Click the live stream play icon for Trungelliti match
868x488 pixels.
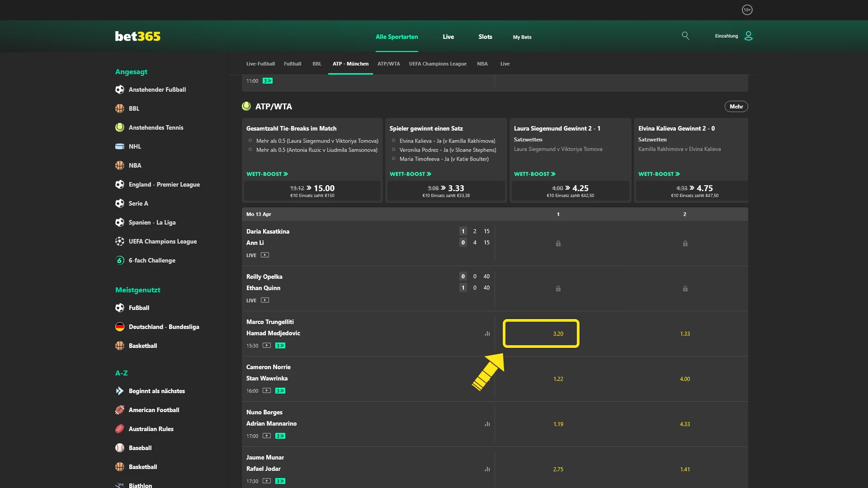coord(266,345)
